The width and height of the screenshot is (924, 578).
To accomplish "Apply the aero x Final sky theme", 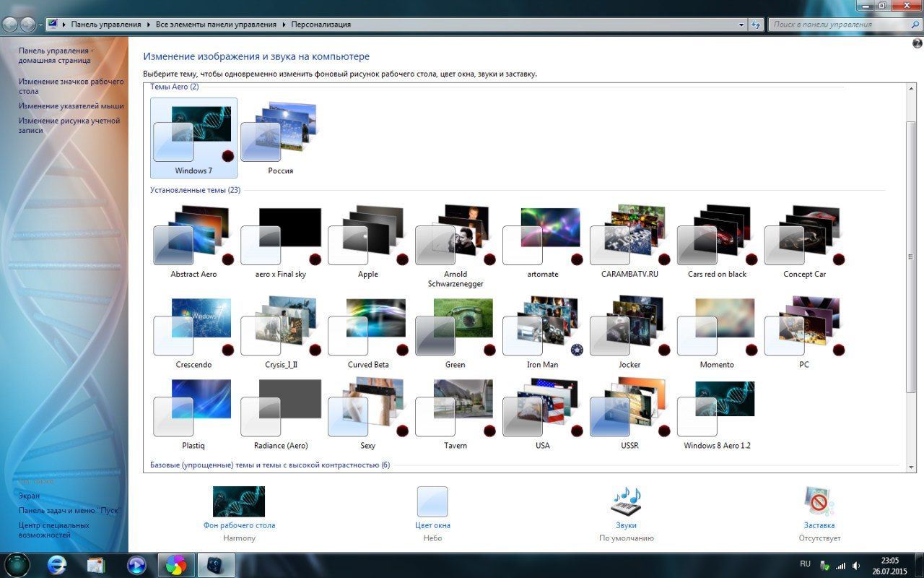I will tap(281, 241).
